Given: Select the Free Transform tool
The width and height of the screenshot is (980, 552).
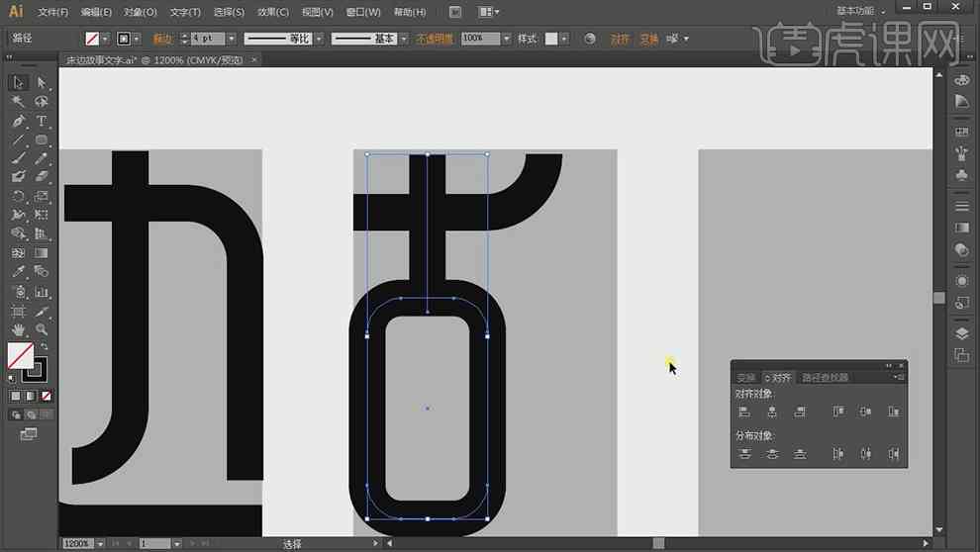Looking at the screenshot, I should tap(42, 215).
